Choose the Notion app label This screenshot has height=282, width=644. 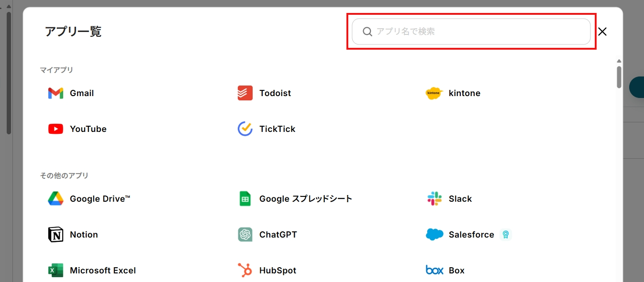pyautogui.click(x=84, y=235)
